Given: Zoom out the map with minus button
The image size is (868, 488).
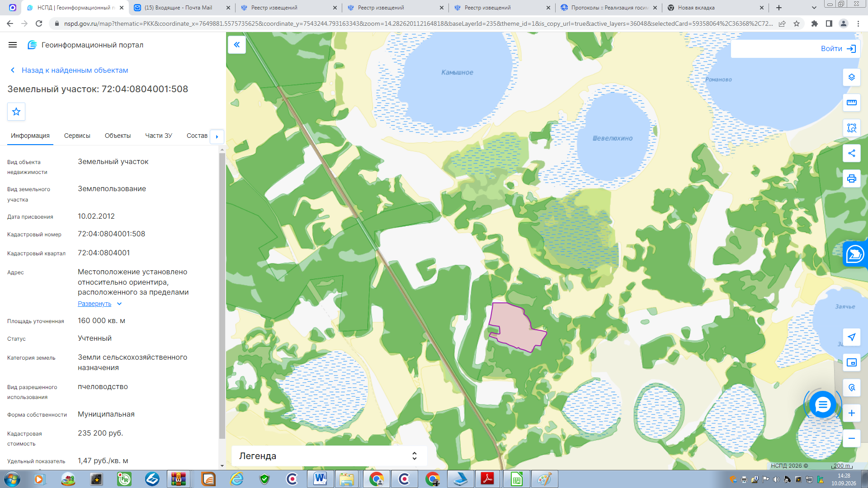Looking at the screenshot, I should pos(852,438).
